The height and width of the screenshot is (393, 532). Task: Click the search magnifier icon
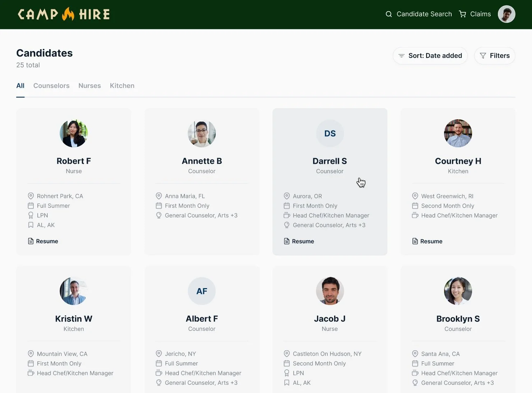389,14
